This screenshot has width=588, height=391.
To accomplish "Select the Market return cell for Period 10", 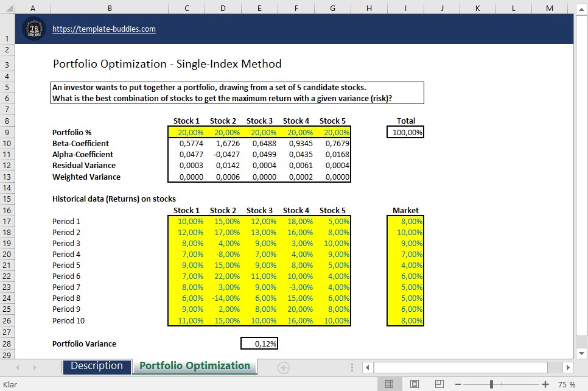I will click(x=405, y=320).
